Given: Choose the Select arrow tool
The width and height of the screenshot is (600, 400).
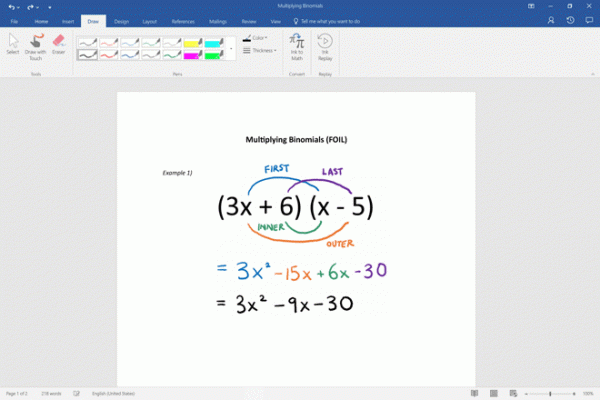Looking at the screenshot, I should click(13, 44).
